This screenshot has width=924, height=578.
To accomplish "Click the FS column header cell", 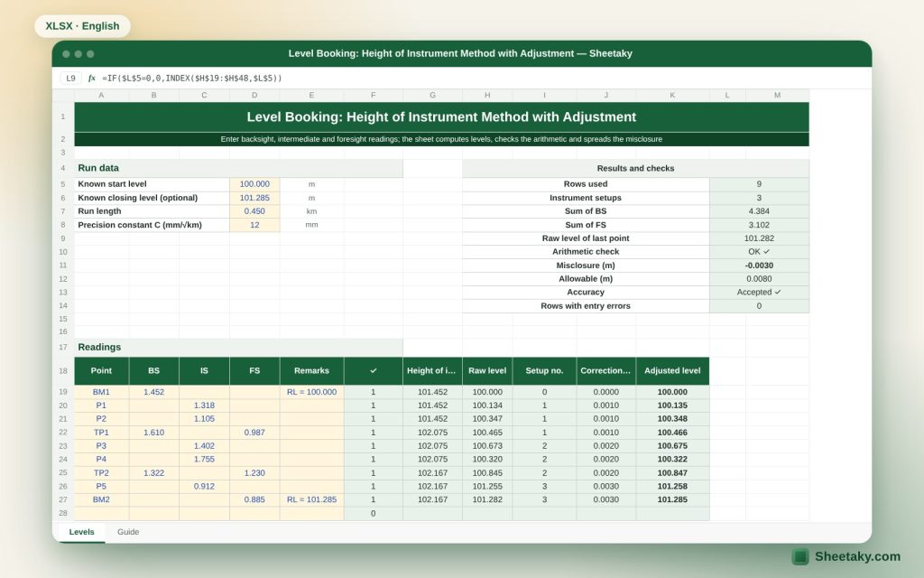I will [254, 371].
